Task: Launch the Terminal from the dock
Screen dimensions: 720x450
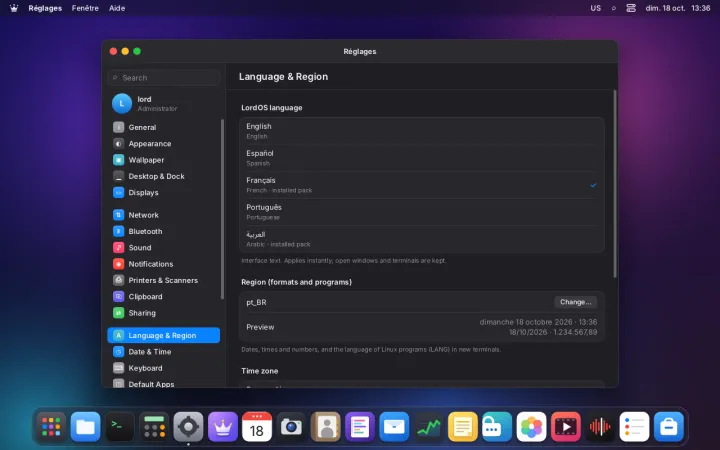Action: [120, 427]
